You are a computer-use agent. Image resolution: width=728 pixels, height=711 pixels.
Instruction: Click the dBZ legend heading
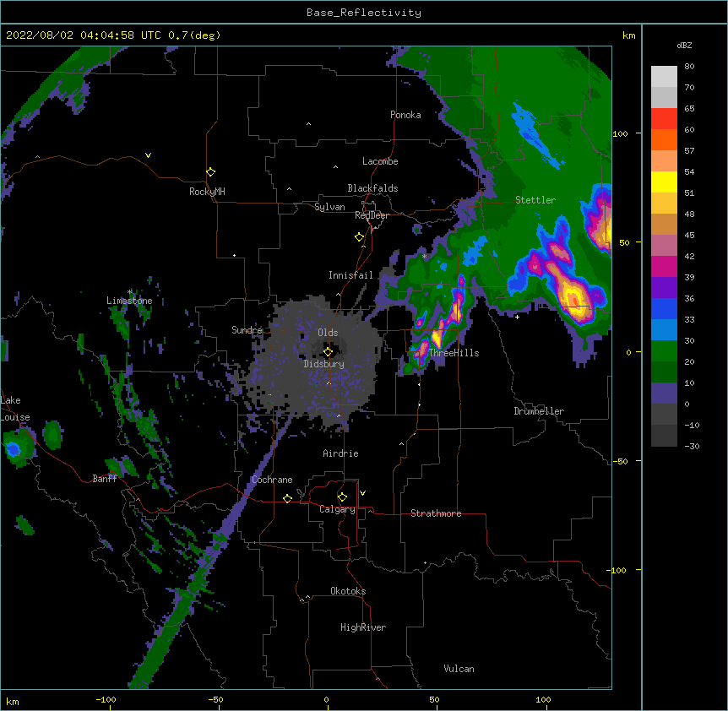tap(684, 45)
